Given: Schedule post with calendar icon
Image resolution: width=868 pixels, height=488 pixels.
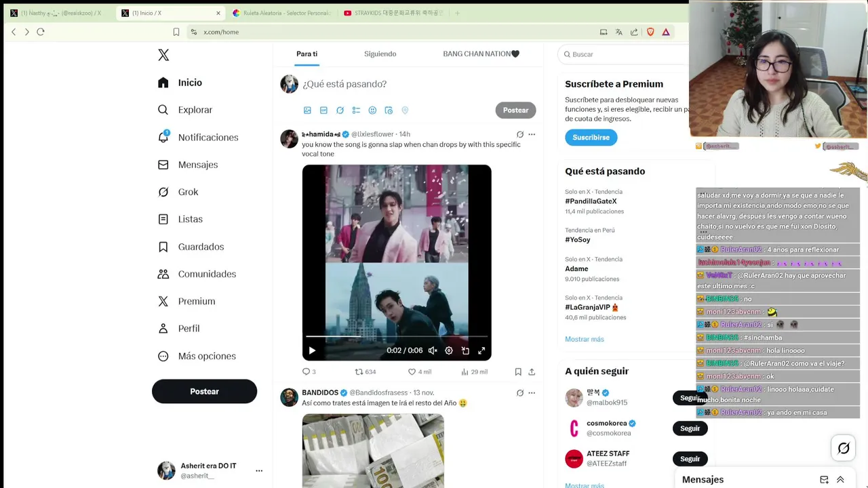Looking at the screenshot, I should tap(389, 110).
